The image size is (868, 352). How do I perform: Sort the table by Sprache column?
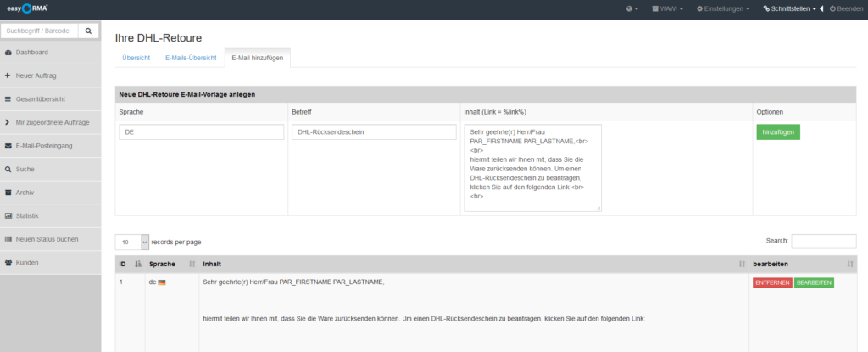point(171,265)
